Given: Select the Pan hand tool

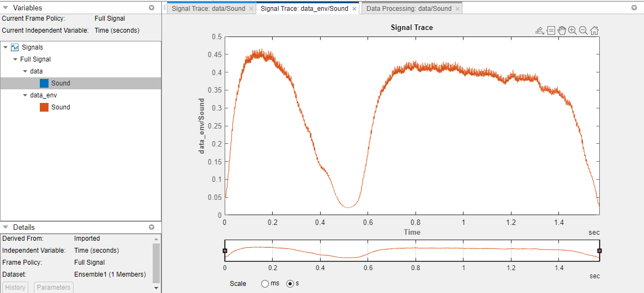Looking at the screenshot, I should [x=562, y=30].
